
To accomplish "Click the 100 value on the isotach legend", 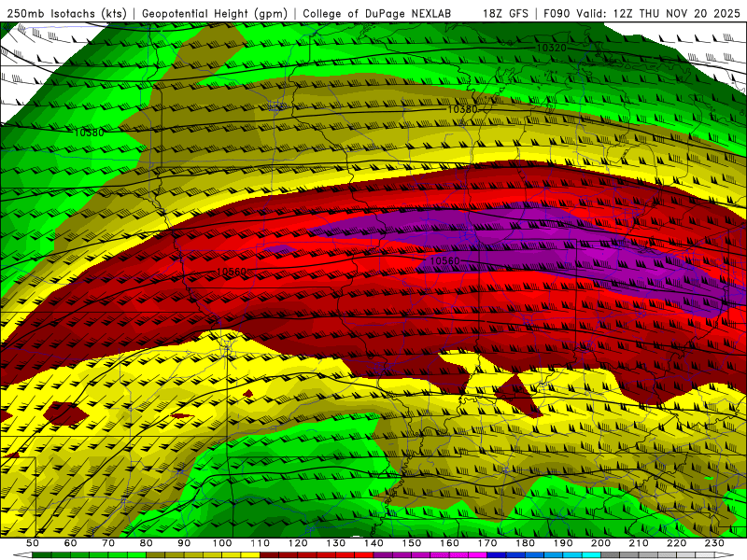I will [222, 543].
